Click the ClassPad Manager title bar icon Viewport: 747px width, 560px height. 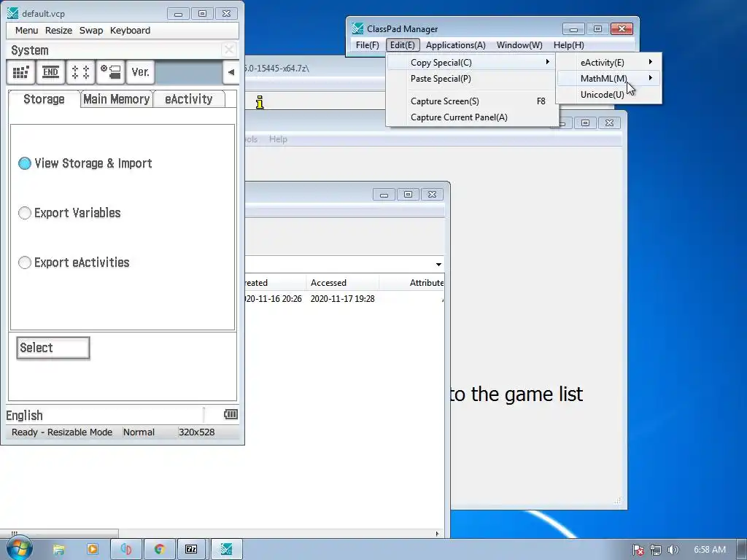click(x=357, y=28)
